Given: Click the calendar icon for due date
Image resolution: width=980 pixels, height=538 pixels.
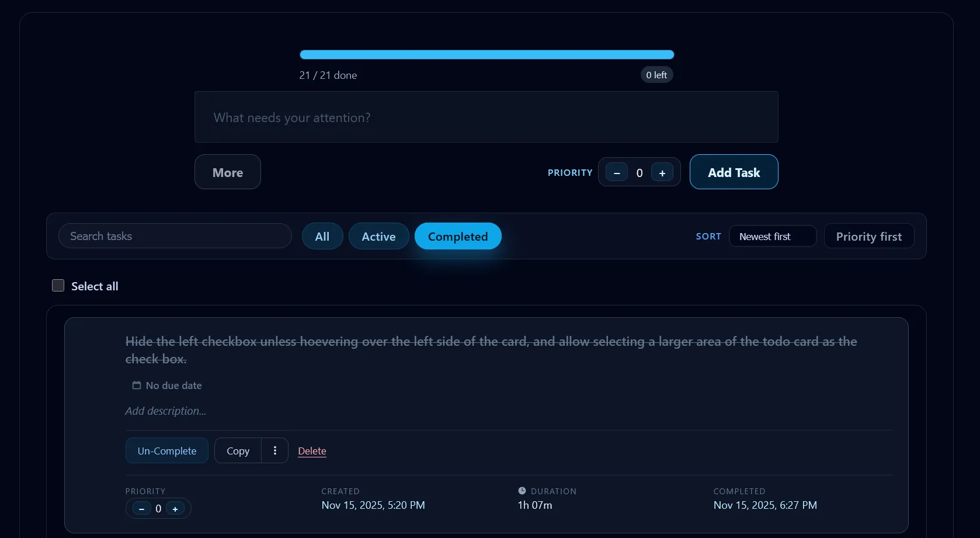Looking at the screenshot, I should tap(137, 386).
